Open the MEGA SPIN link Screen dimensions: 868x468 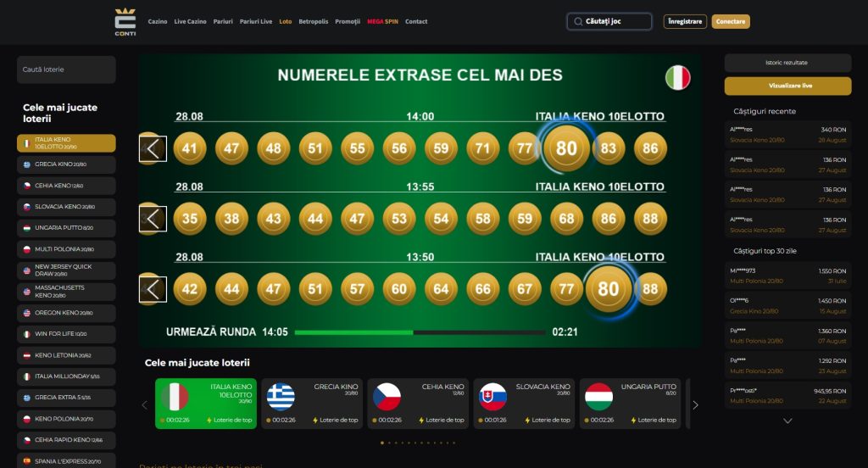(x=382, y=21)
